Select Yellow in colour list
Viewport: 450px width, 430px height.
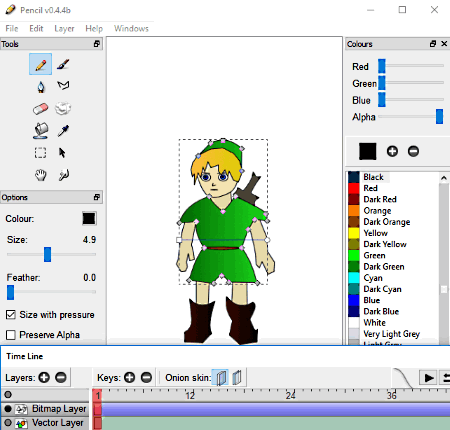(376, 233)
